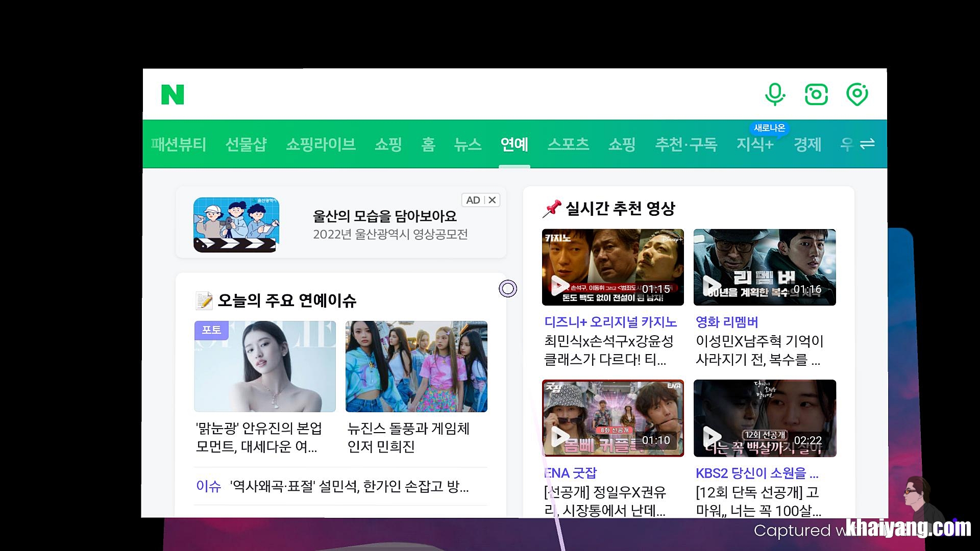Open the camera lens search icon
This screenshot has height=551, width=980.
click(x=816, y=94)
